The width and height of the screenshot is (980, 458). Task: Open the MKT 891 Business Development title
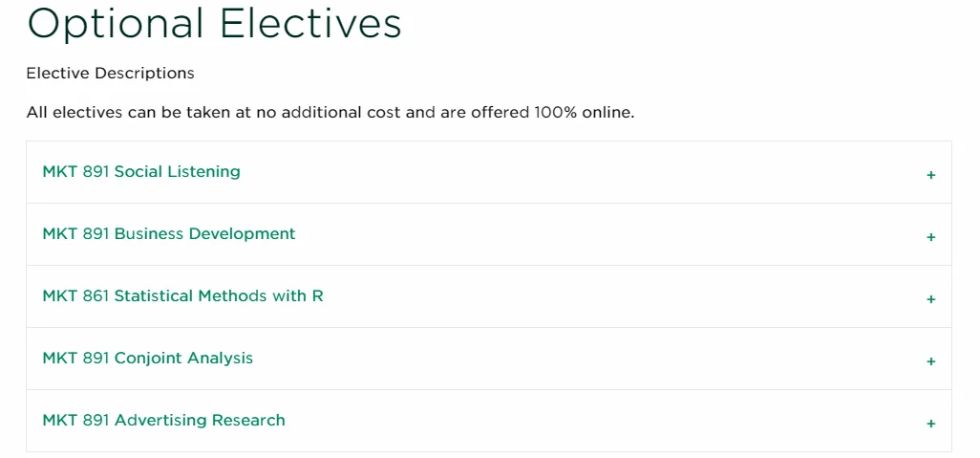[169, 234]
